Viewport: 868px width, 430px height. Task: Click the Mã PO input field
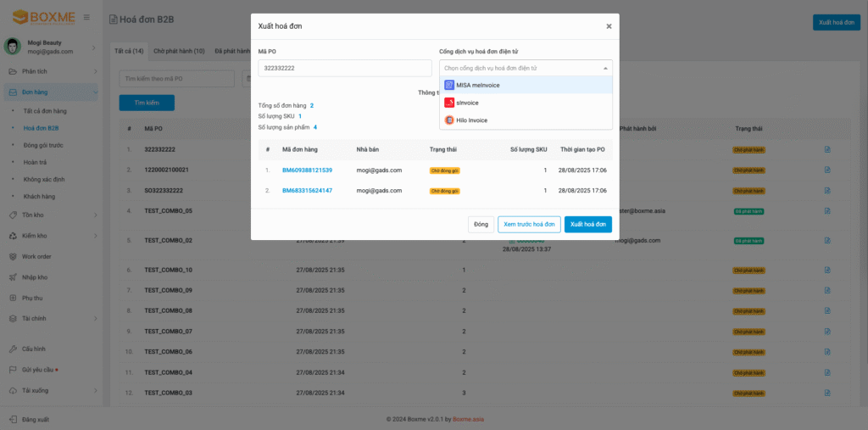[344, 68]
